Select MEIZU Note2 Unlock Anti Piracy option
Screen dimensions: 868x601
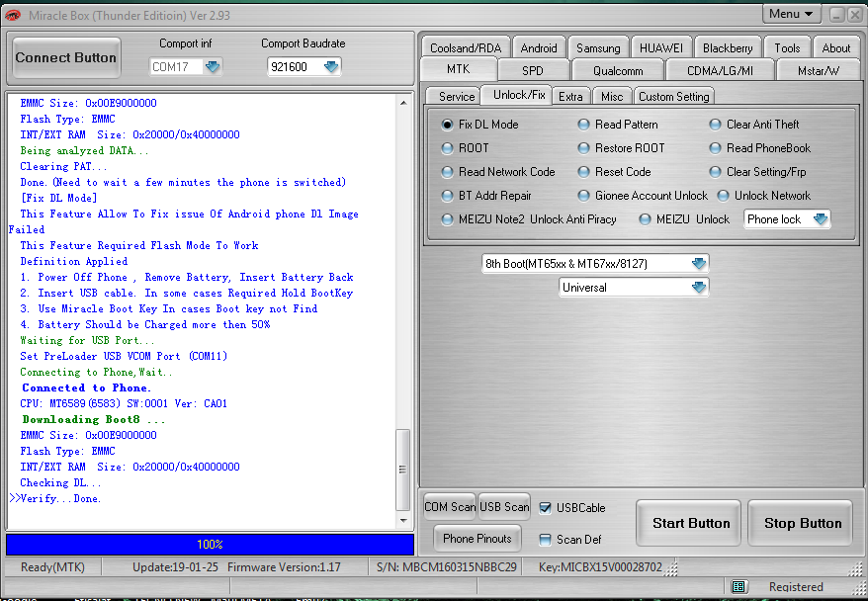(x=447, y=219)
